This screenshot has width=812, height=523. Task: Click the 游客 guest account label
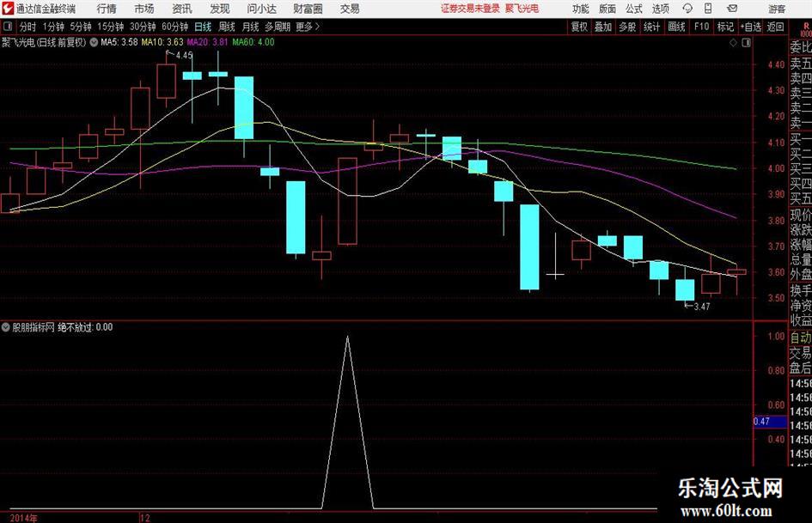[777, 9]
